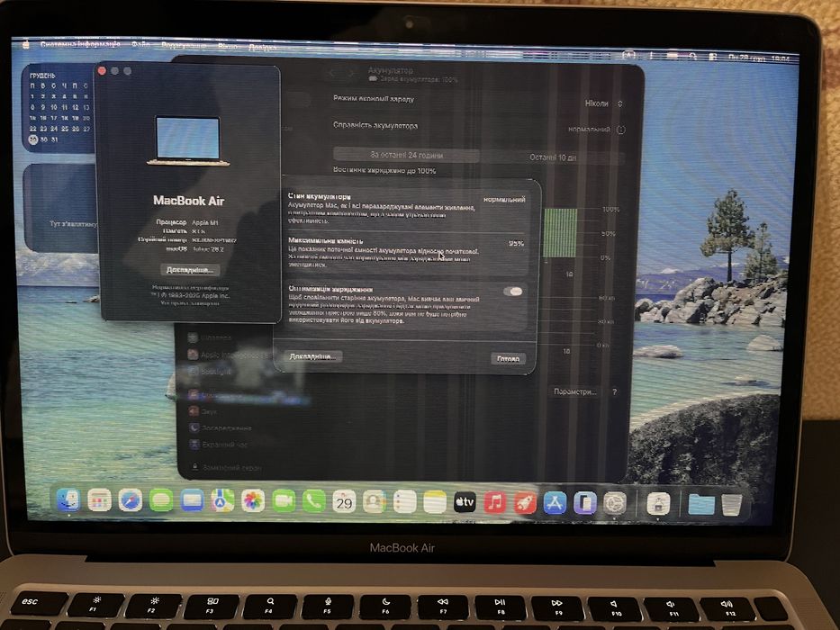This screenshot has width=840, height=630.
Task: Open Launchpad from the Dock
Action: click(100, 501)
